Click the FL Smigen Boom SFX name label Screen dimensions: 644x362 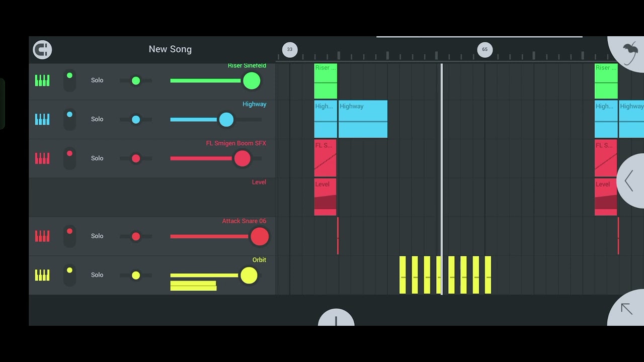[236, 143]
